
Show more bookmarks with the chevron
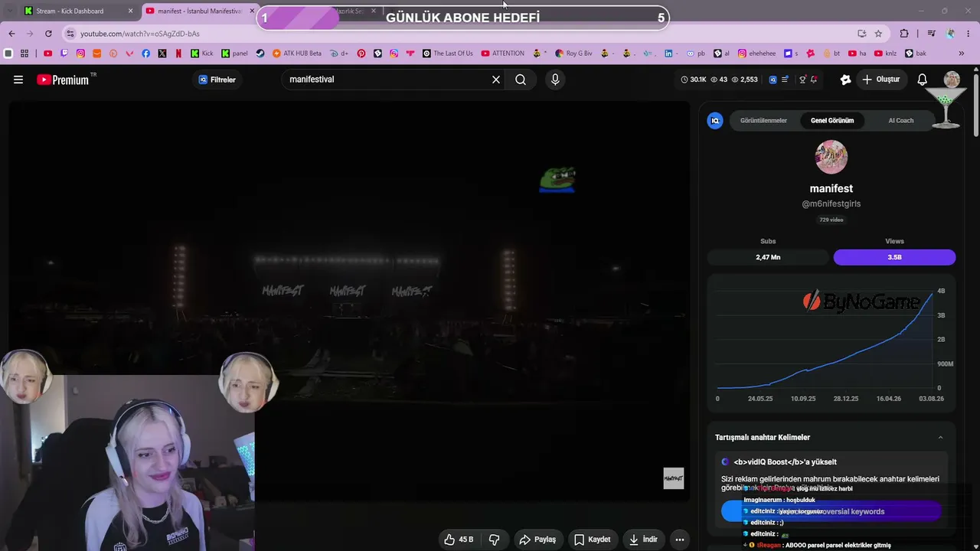(962, 54)
